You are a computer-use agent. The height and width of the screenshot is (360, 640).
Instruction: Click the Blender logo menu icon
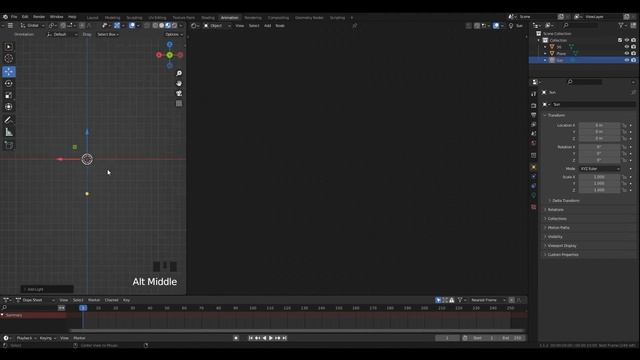coord(5,17)
